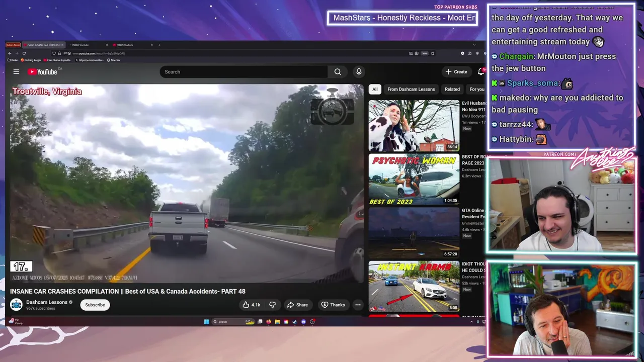
Task: Switch to the second YouTube browser tab
Action: 89,45
